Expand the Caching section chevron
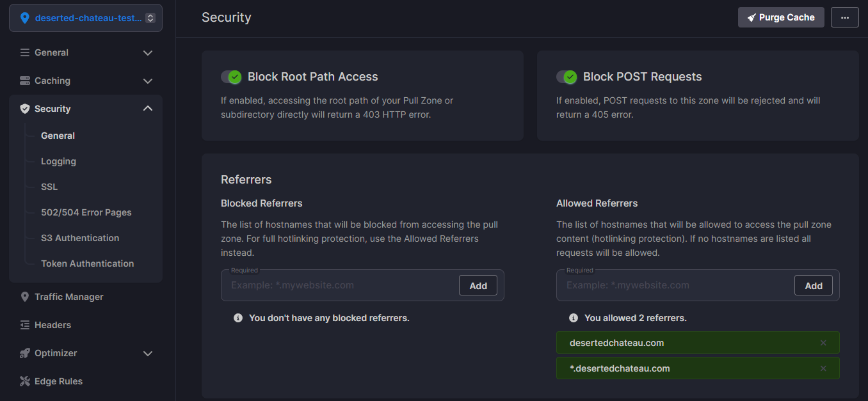The image size is (868, 401). tap(148, 81)
